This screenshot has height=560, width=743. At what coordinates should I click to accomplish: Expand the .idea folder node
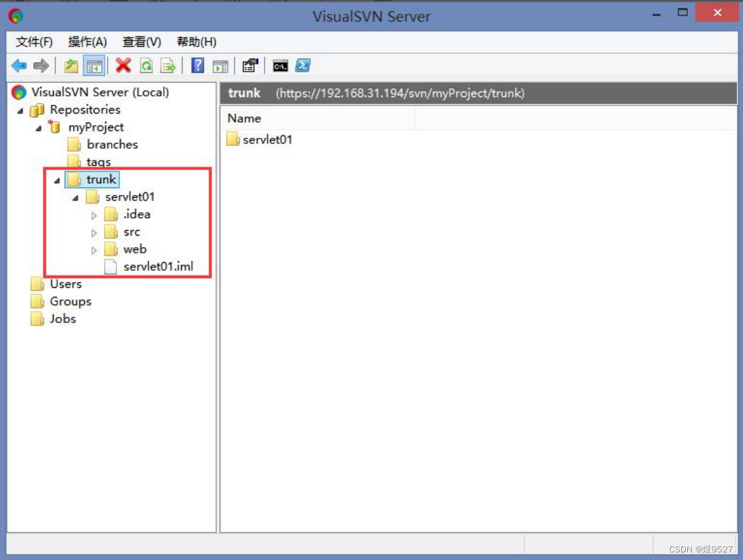click(94, 216)
